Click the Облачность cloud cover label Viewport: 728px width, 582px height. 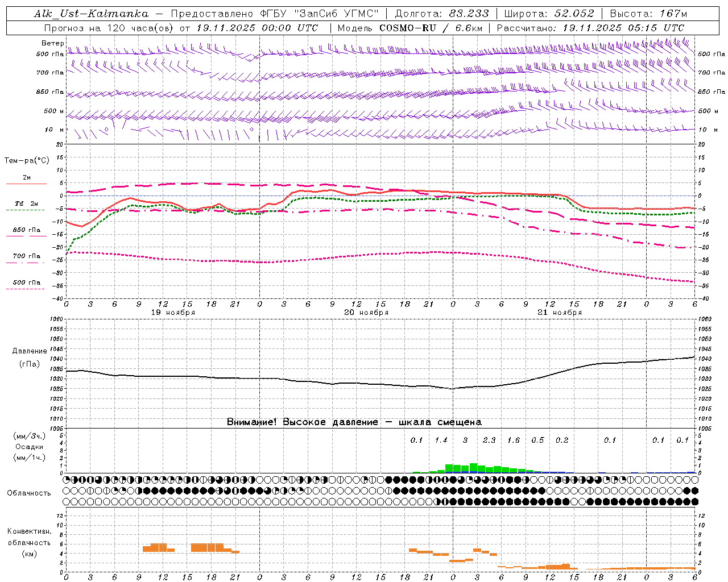click(x=29, y=493)
